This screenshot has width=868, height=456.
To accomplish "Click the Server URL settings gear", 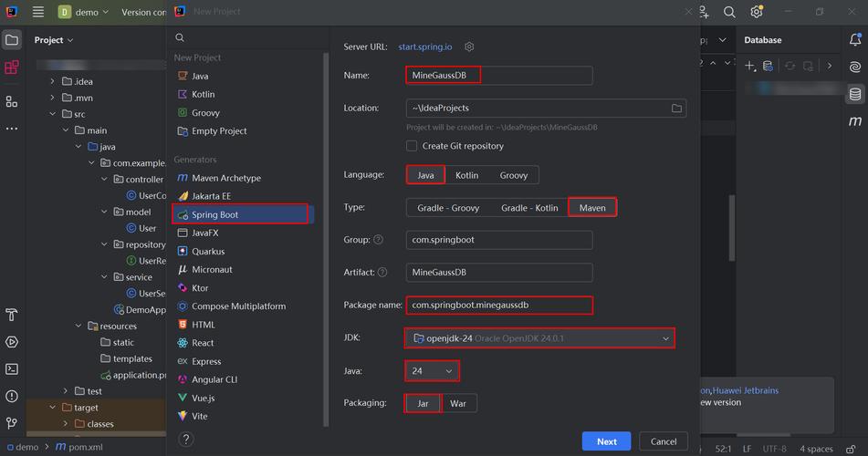I will tap(469, 47).
